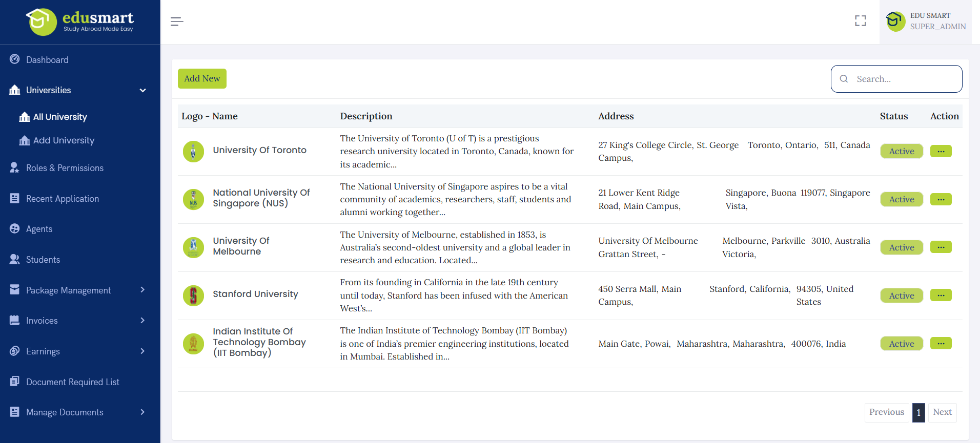The height and width of the screenshot is (443, 980).
Task: Expand the Earnings submenu arrow
Action: [x=142, y=351]
